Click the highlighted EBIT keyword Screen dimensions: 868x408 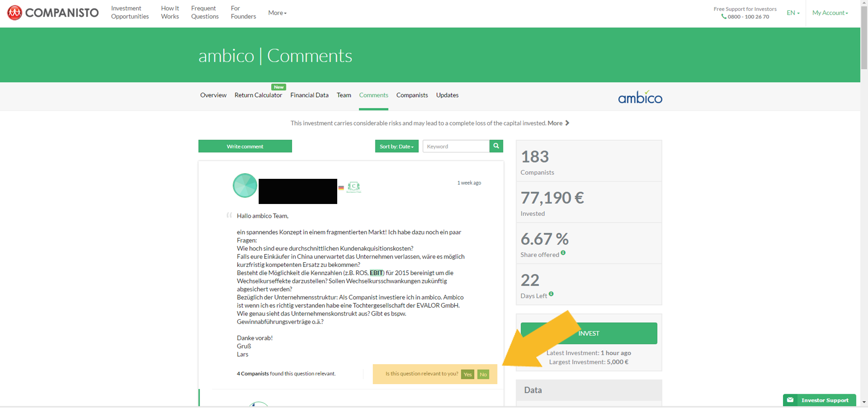(x=376, y=273)
